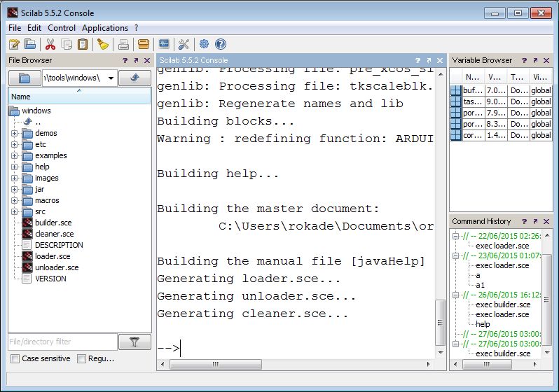Select 'help' entry in Command History

(x=483, y=324)
